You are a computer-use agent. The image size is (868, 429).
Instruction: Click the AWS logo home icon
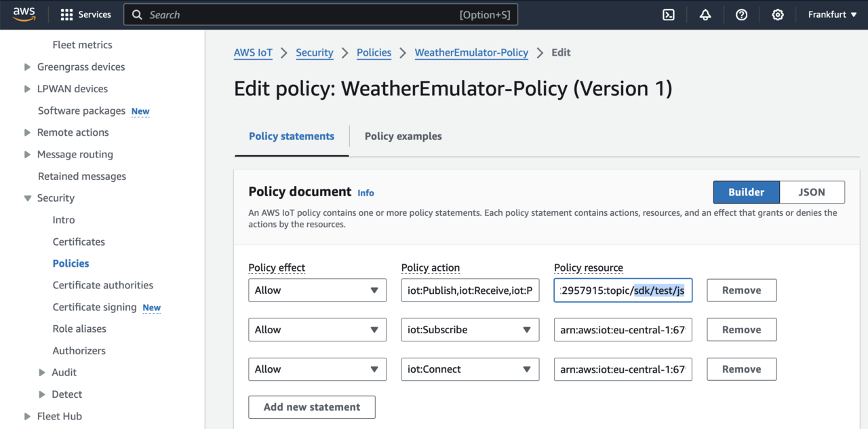pyautogui.click(x=24, y=14)
